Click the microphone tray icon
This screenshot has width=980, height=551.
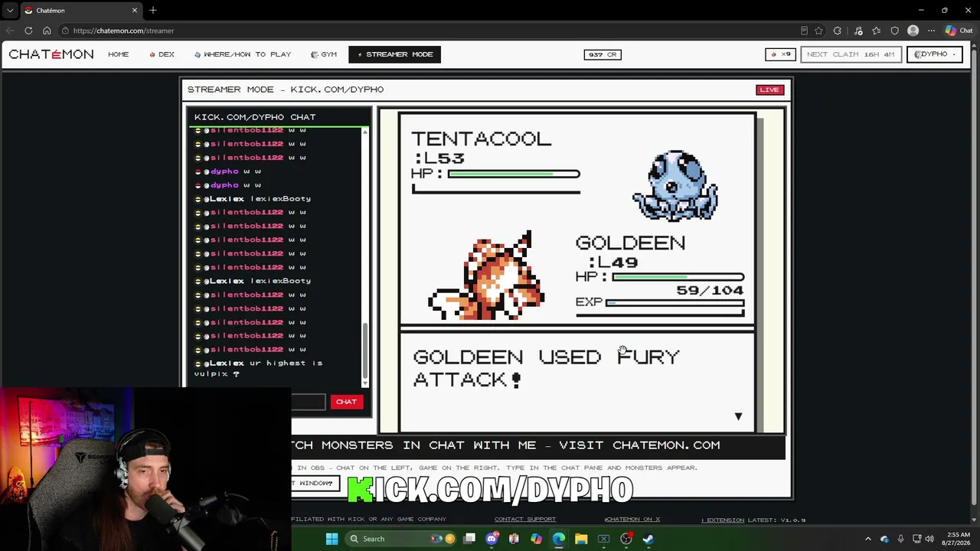pos(900,539)
